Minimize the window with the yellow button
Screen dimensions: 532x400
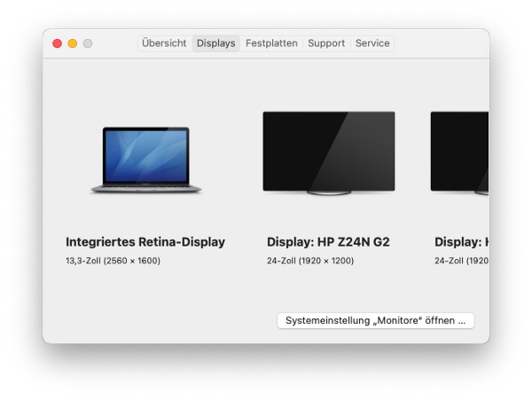click(73, 43)
